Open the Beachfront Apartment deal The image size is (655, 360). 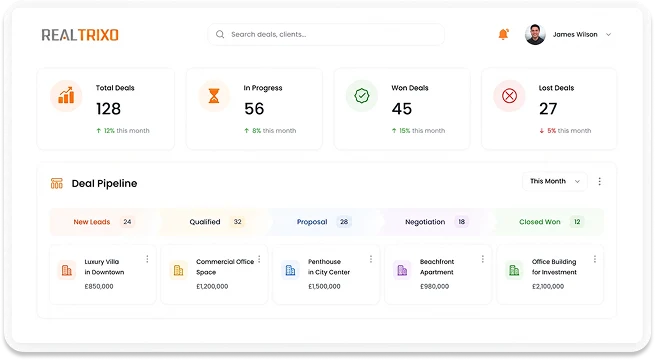[x=438, y=274]
